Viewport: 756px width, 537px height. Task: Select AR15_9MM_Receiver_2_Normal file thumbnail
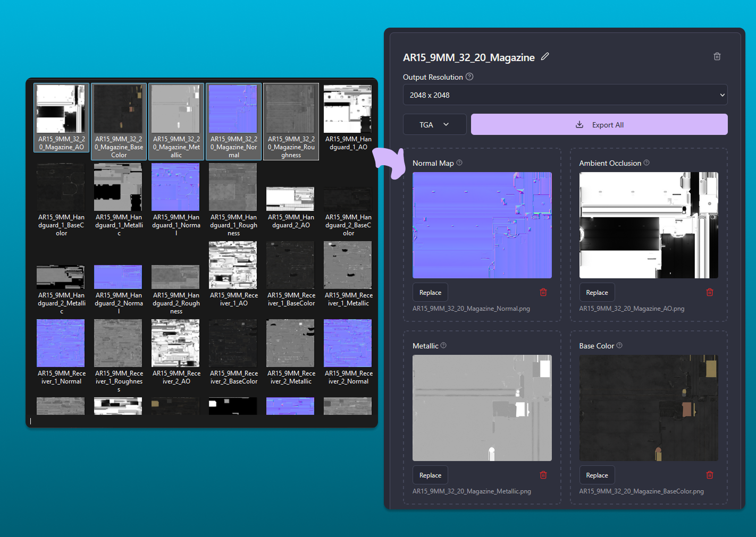(x=348, y=343)
